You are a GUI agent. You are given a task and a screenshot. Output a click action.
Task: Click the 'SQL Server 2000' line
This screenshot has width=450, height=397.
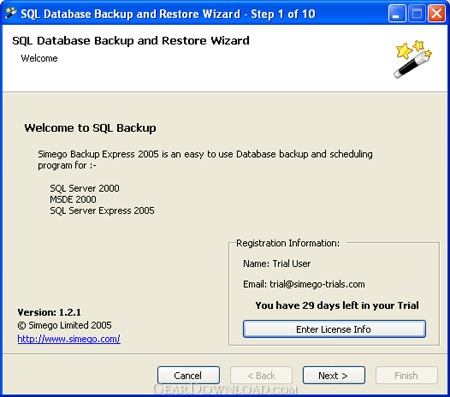(84, 188)
